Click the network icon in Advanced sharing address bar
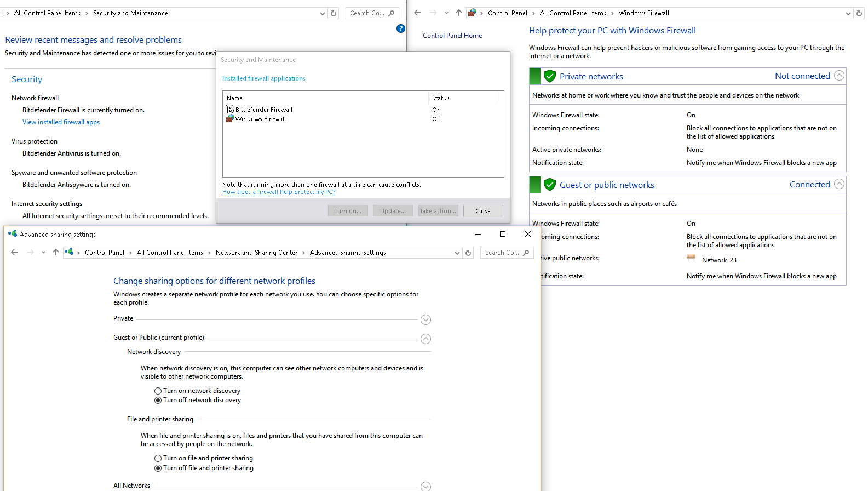The width and height of the screenshot is (868, 491). [69, 252]
